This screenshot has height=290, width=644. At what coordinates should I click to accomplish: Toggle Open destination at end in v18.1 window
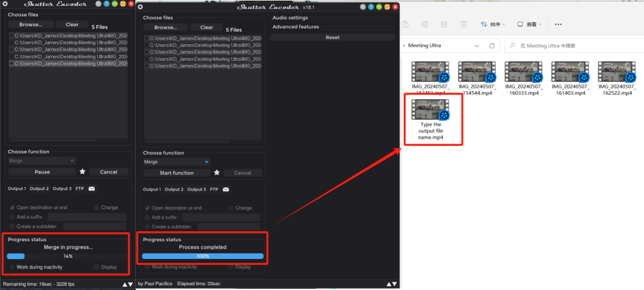coord(148,208)
